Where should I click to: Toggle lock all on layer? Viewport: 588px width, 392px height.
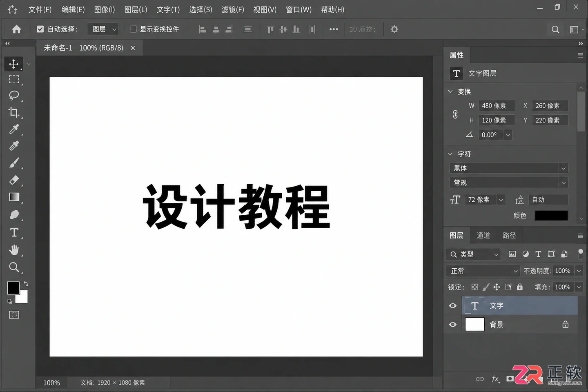(x=520, y=287)
